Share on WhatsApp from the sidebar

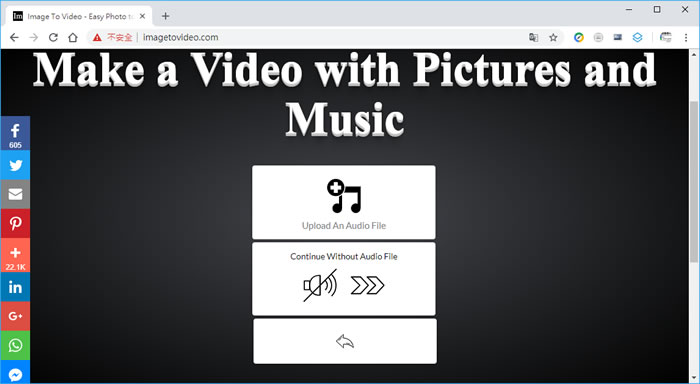pos(15,345)
